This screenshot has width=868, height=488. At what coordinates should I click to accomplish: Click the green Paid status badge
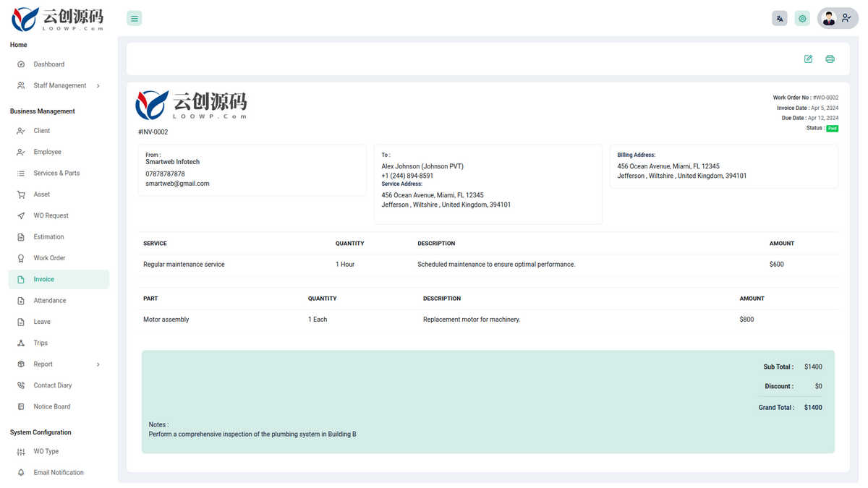(x=833, y=129)
